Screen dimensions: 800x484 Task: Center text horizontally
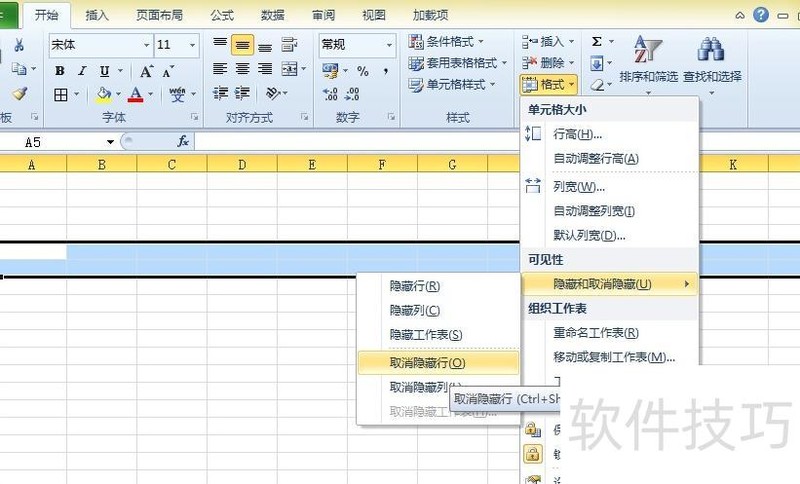(x=242, y=69)
